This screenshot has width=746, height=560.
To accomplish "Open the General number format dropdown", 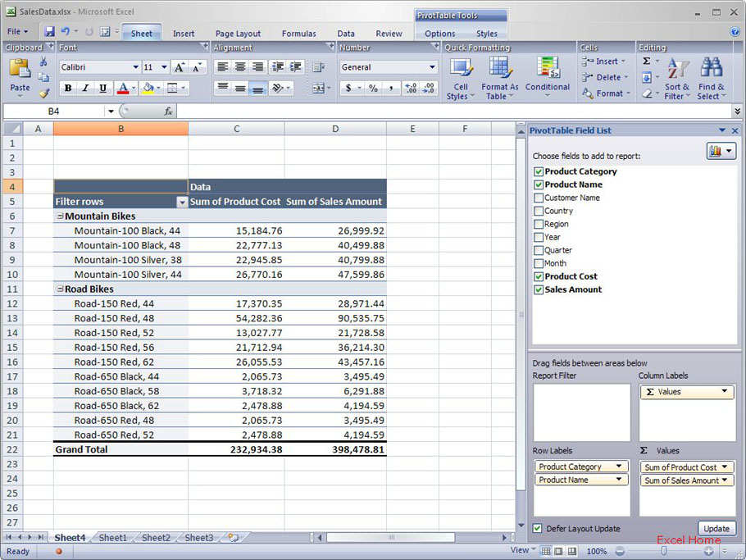I will click(x=432, y=67).
